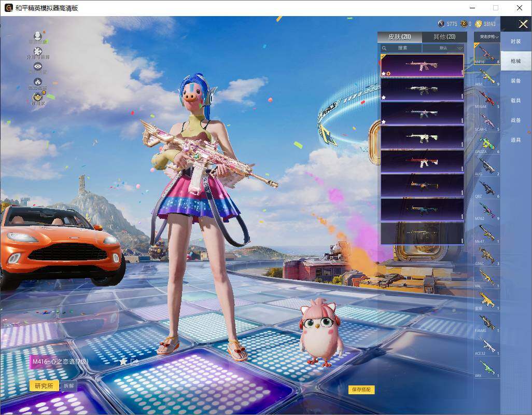
Task: Expand the 默认 sort dropdown
Action: 443,48
